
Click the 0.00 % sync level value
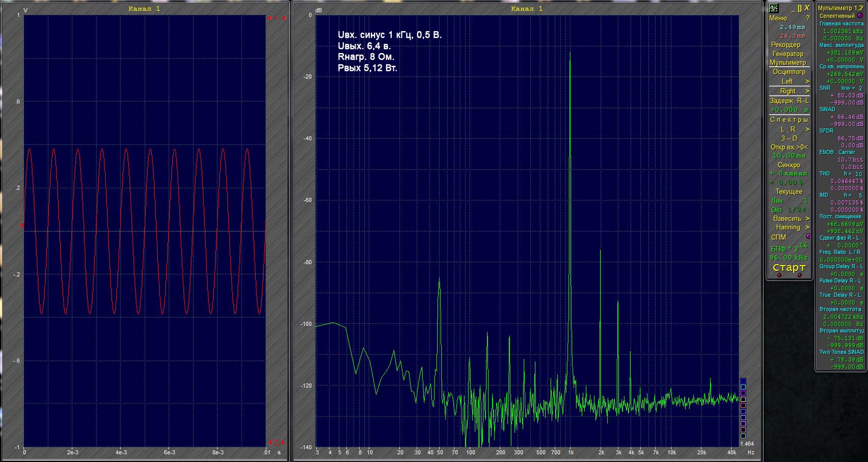point(786,183)
